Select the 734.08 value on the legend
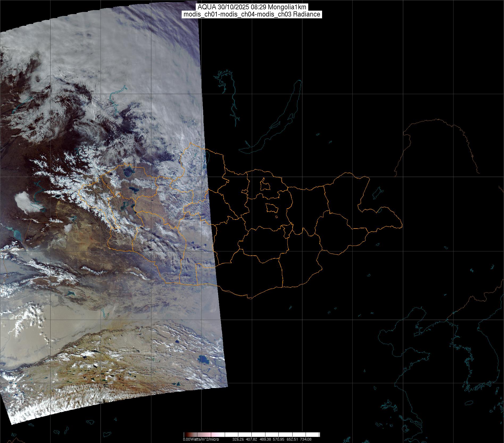The width and height of the screenshot is (504, 443). point(305,439)
